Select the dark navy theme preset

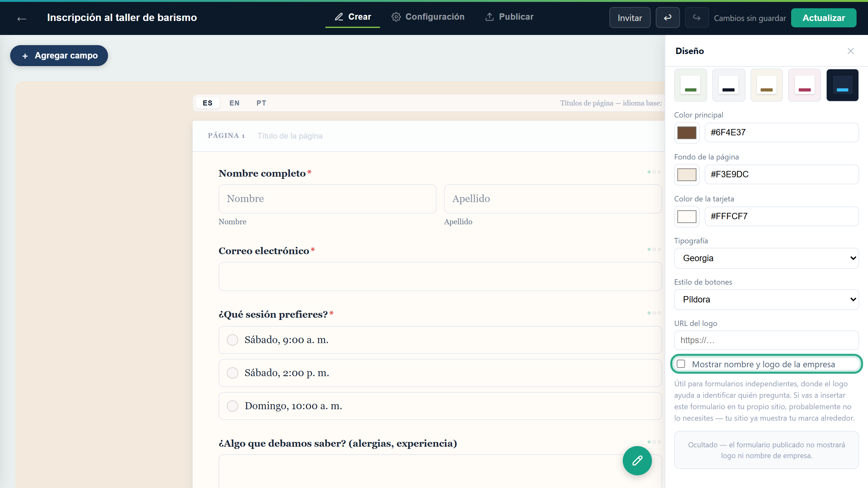click(842, 85)
